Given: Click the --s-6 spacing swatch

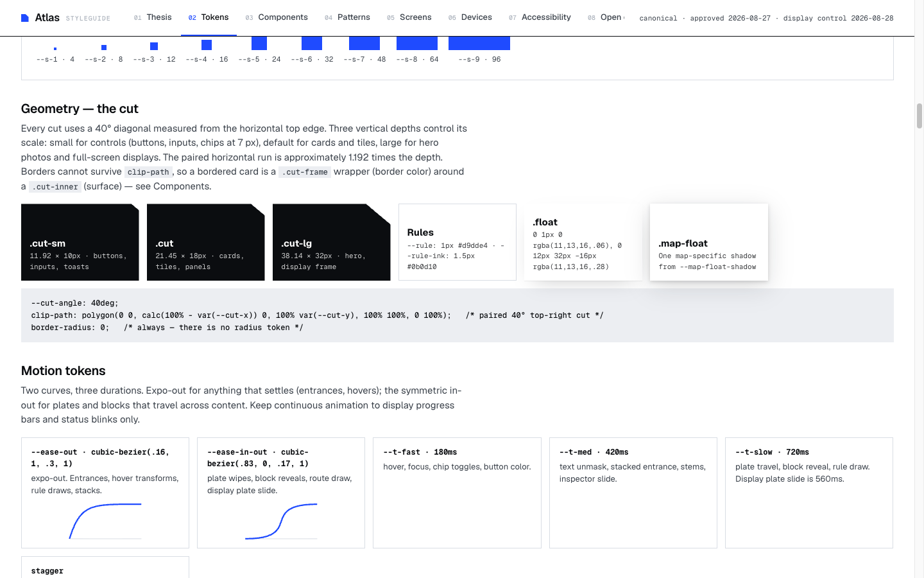Looking at the screenshot, I should [312, 43].
